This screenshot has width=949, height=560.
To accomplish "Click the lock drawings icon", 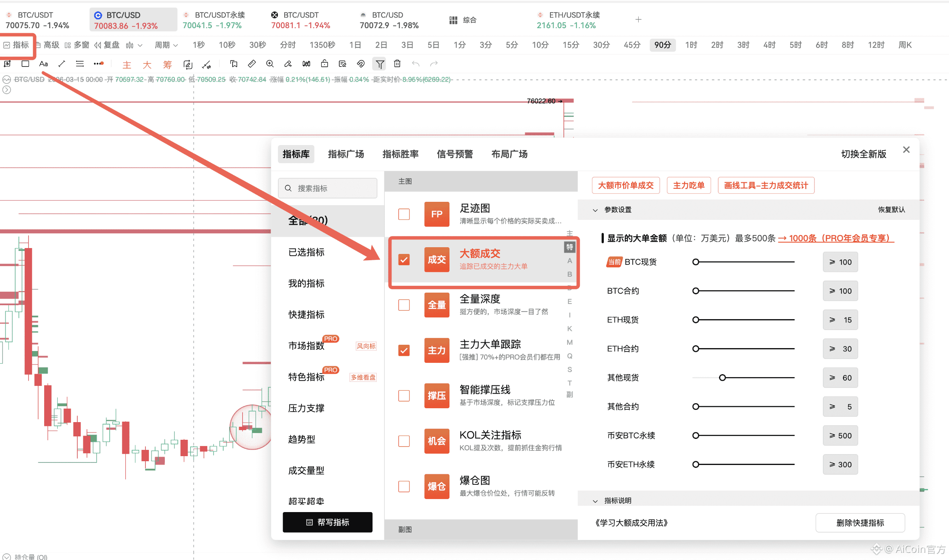I will pyautogui.click(x=324, y=64).
